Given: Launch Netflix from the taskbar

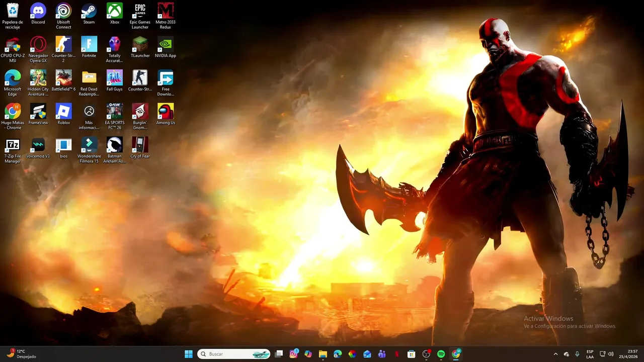Looking at the screenshot, I should [396, 354].
